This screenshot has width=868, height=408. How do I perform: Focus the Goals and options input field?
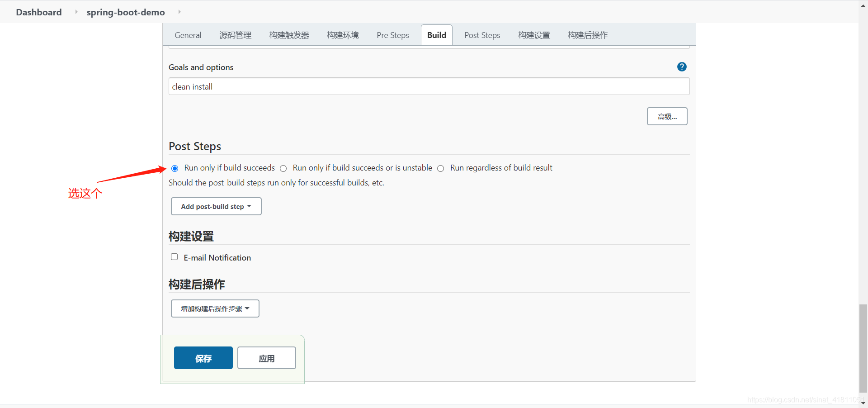pyautogui.click(x=429, y=86)
